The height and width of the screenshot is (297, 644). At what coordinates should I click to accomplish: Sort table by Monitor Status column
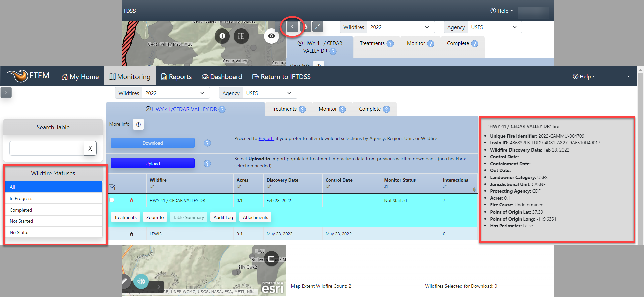click(387, 187)
